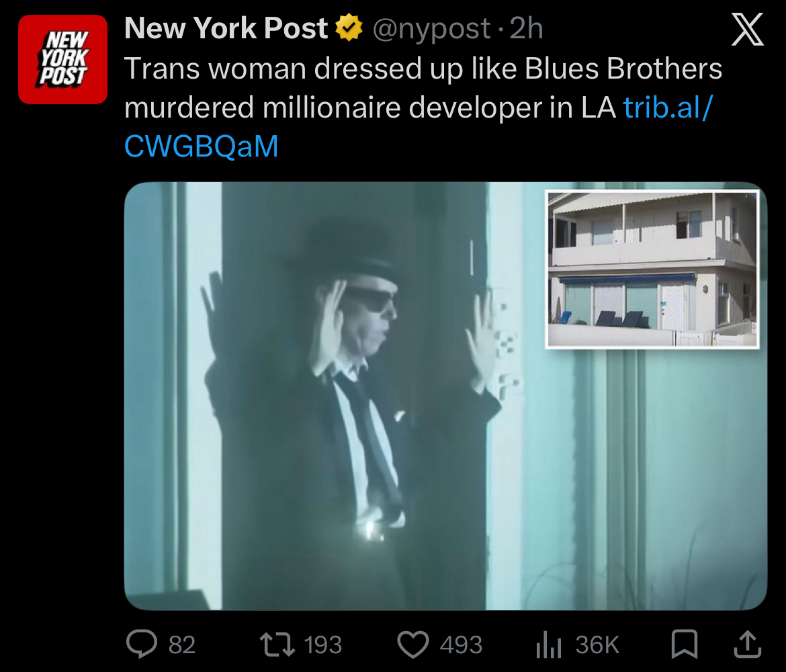Click the X logo top right

[x=748, y=29]
